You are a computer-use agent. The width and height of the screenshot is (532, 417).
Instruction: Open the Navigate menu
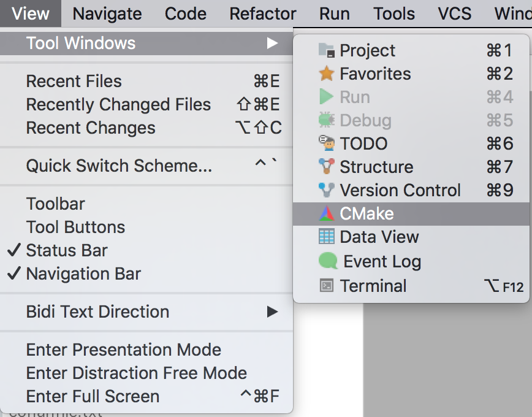click(x=106, y=13)
